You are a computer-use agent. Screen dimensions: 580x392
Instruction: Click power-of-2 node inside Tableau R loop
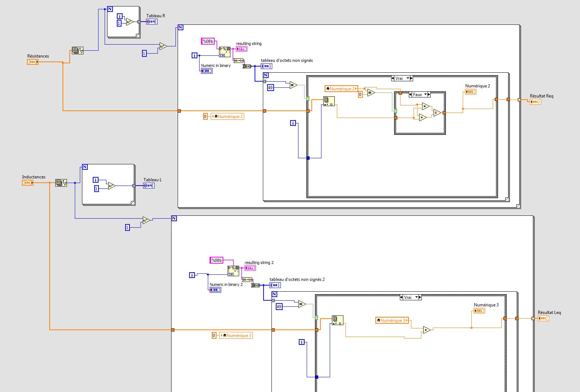[x=129, y=22]
